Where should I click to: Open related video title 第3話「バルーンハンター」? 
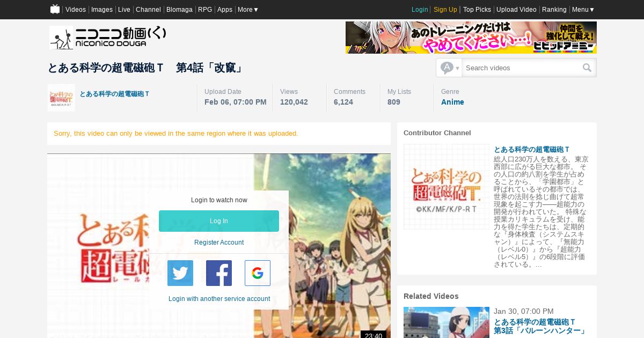(x=540, y=326)
